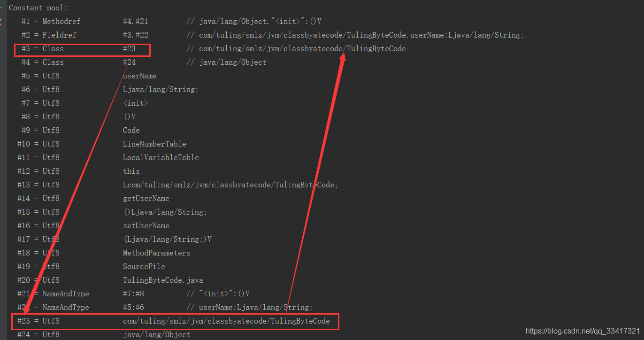Select the "#12 = Utf8" entry label
This screenshot has width=644, height=340.
pyautogui.click(x=38, y=171)
